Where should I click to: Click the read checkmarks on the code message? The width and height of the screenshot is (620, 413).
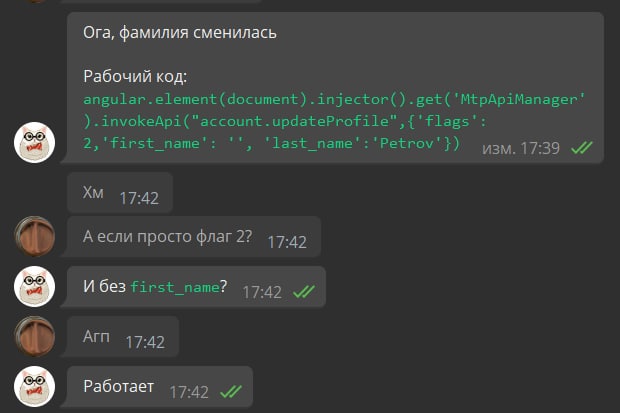coord(582,148)
